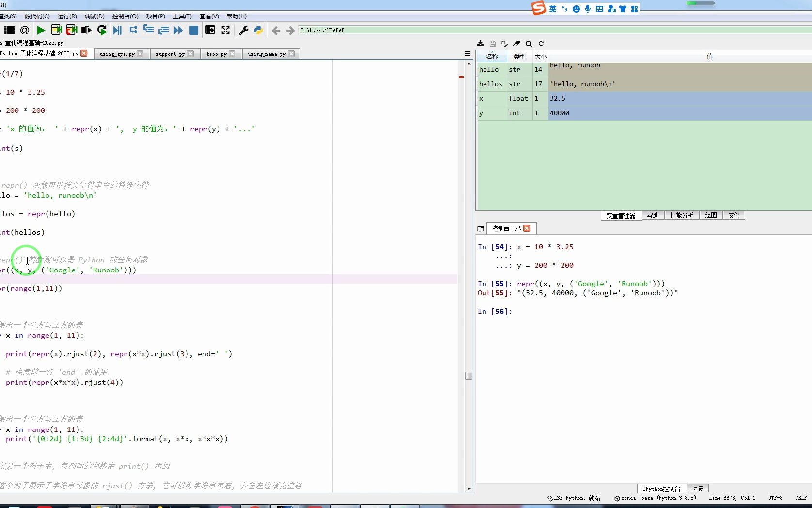Open the 工具(T) menu

(x=182, y=16)
